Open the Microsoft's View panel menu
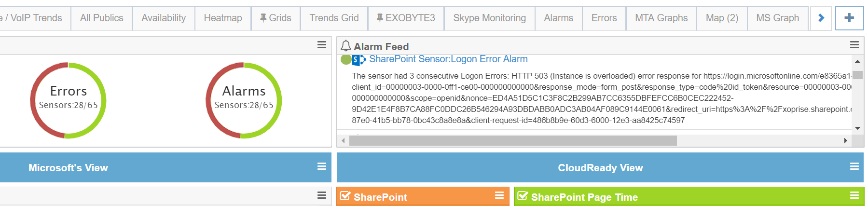Screen dimensions: 868x206 [x=322, y=166]
